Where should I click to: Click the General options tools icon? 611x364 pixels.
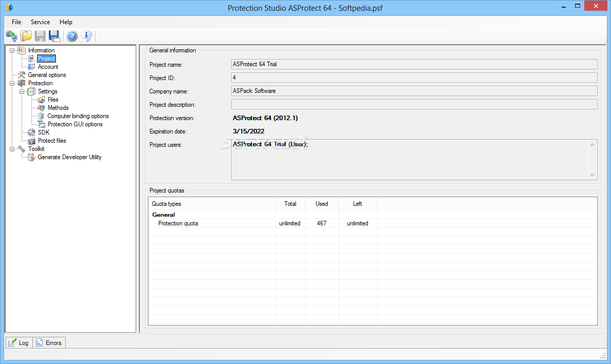coord(22,75)
